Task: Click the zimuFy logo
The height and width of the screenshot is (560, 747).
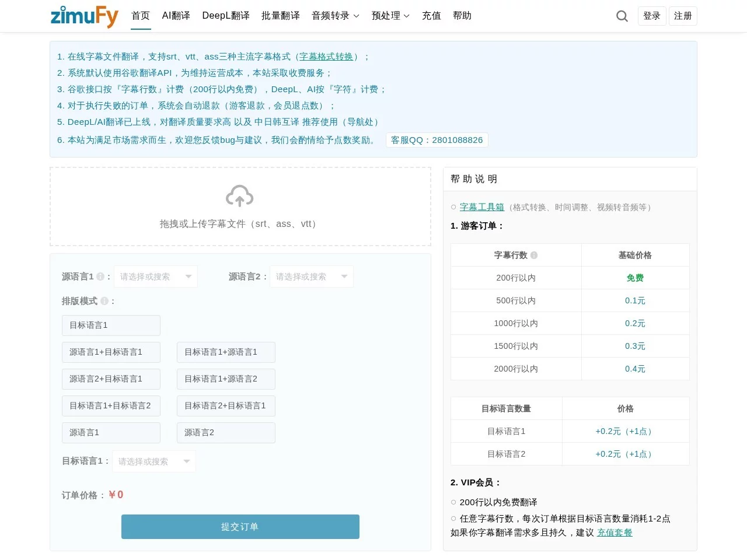Action: click(x=85, y=16)
